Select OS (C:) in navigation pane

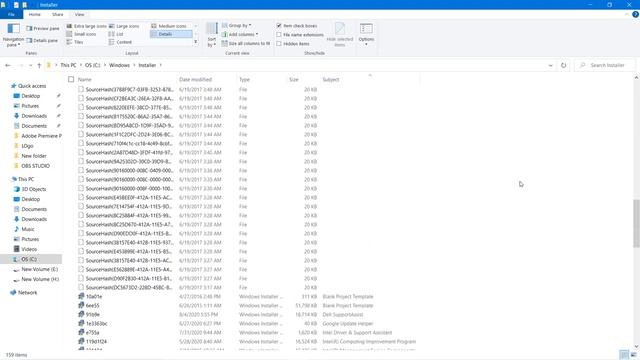click(29, 259)
